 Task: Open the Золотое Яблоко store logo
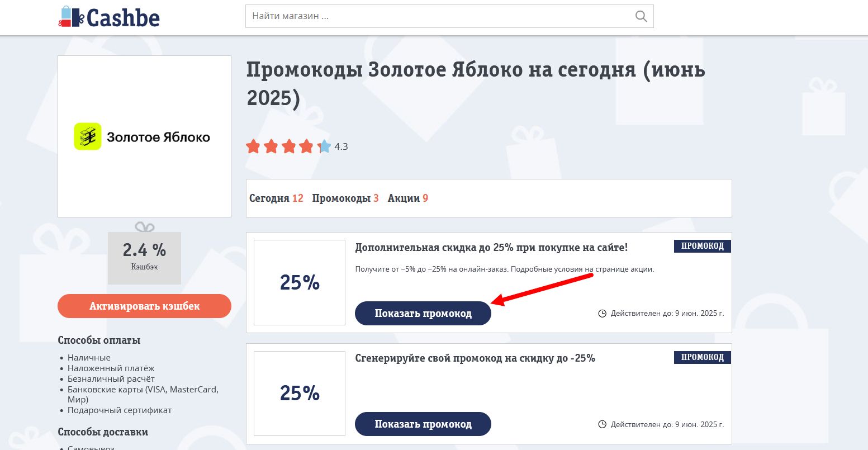[x=144, y=136]
